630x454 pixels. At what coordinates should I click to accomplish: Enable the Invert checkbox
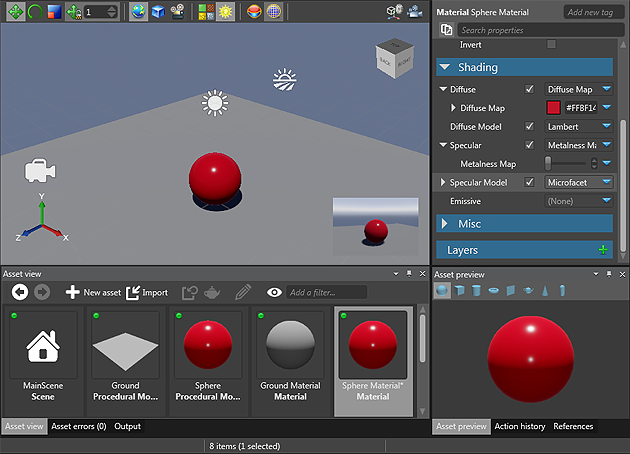(551, 45)
